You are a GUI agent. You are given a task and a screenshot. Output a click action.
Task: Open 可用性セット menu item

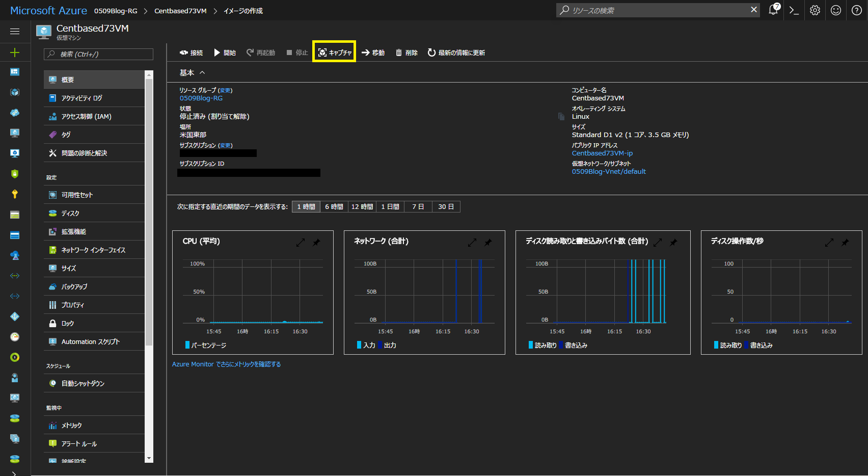94,195
